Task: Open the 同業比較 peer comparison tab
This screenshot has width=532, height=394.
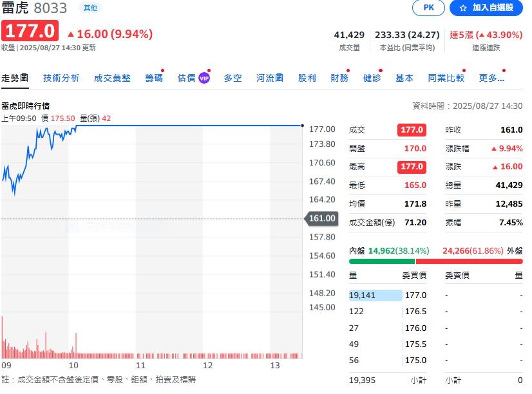Action: pyautogui.click(x=445, y=77)
